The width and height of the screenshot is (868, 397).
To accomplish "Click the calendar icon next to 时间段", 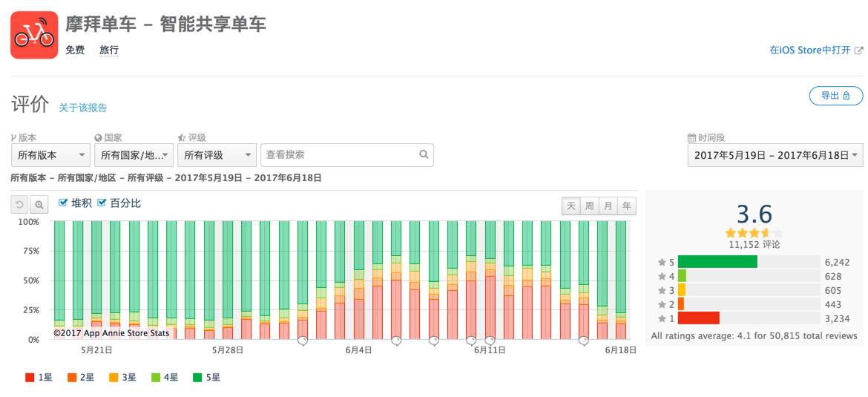I will click(691, 138).
